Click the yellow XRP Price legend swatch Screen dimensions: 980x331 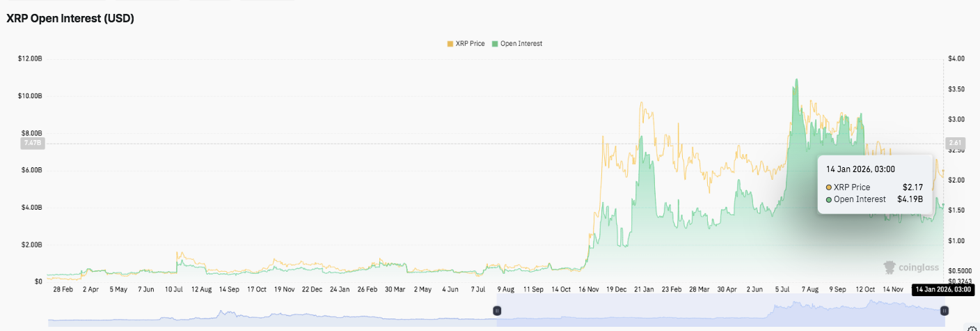click(450, 43)
